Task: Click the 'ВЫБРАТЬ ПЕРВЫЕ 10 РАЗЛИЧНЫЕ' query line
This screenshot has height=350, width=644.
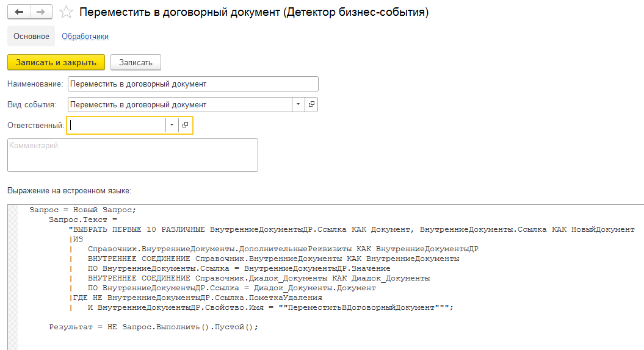Action: 352,230
